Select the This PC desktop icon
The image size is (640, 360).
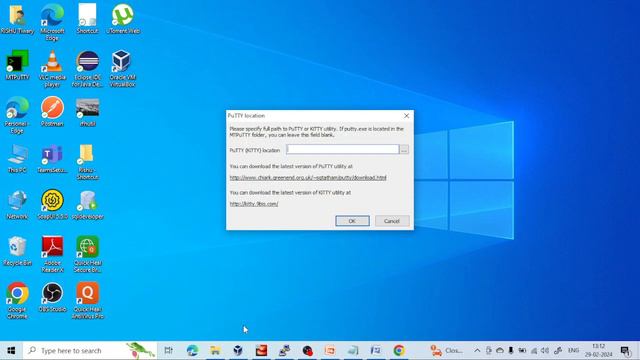(17, 158)
